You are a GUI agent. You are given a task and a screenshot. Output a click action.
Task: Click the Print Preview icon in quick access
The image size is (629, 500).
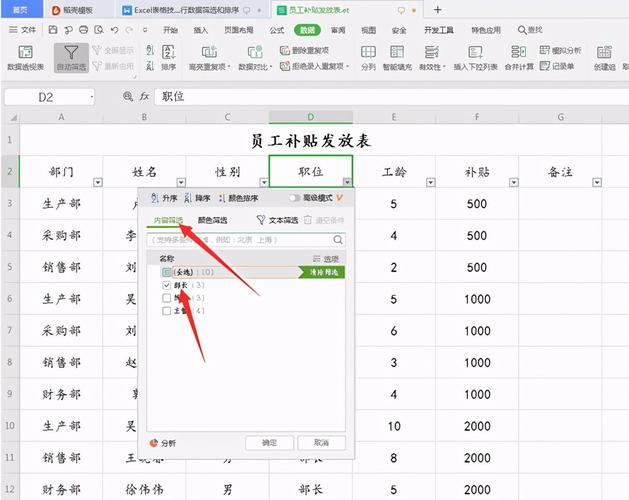click(99, 30)
